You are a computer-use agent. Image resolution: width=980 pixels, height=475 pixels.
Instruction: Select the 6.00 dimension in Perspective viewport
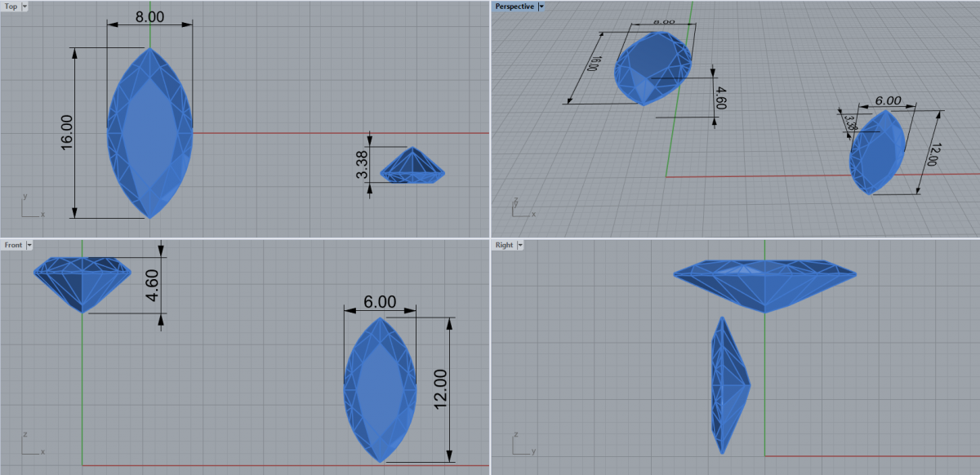pyautogui.click(x=888, y=100)
